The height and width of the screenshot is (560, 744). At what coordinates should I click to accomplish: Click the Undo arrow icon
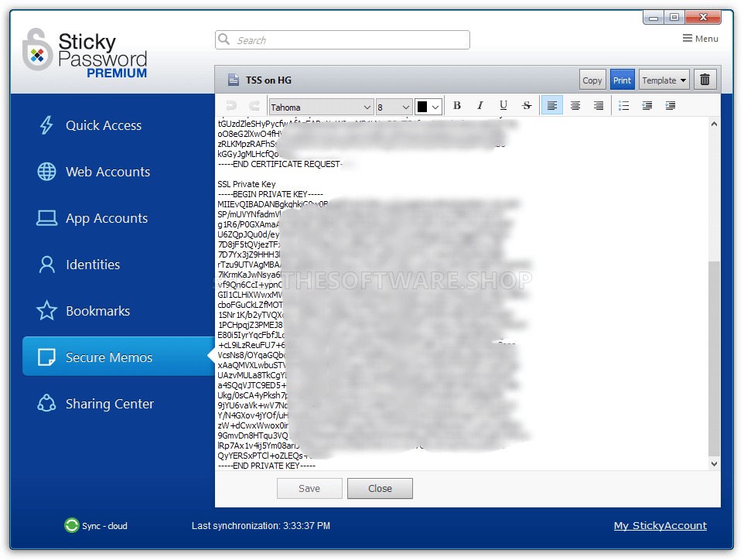click(x=231, y=106)
